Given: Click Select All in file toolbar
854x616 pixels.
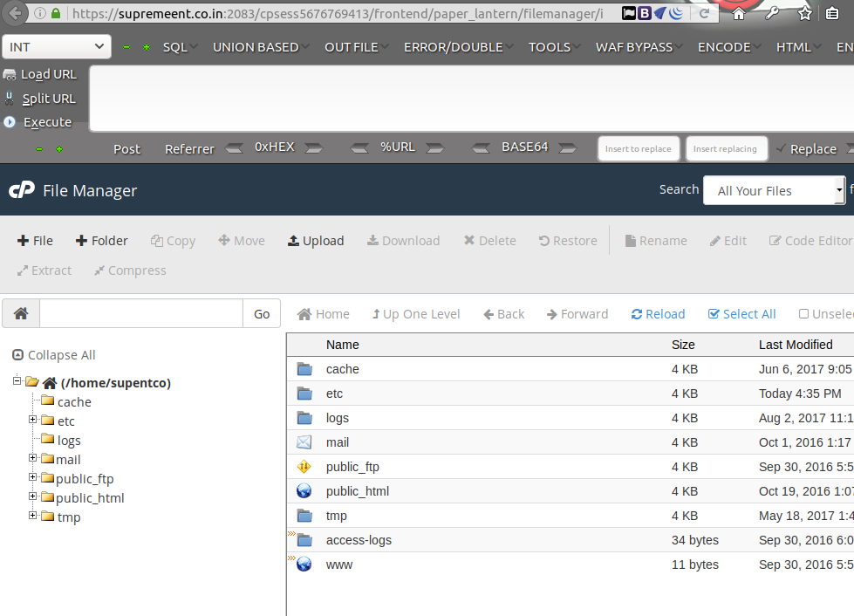Looking at the screenshot, I should point(741,314).
